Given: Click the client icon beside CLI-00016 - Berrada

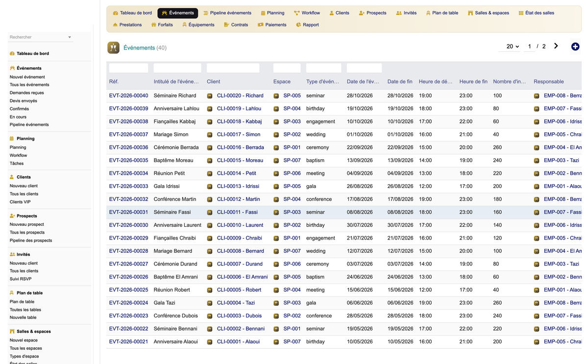Looking at the screenshot, I should tap(210, 147).
